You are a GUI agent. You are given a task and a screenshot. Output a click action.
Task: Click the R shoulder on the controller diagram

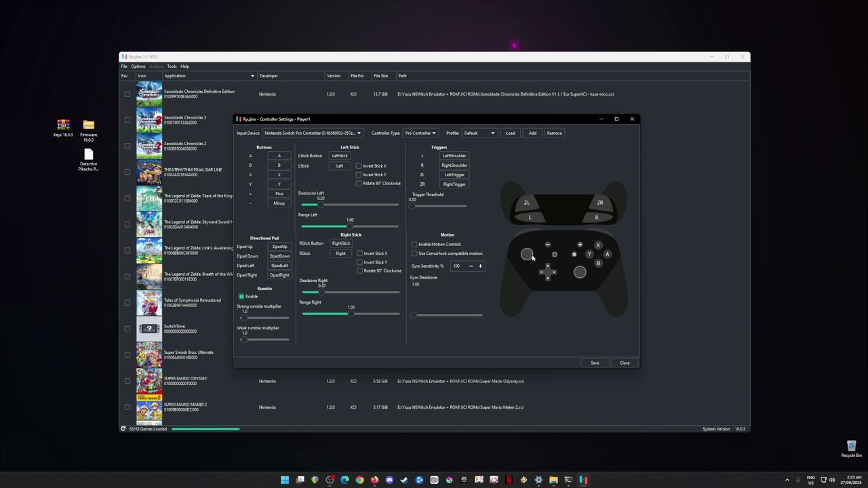[x=597, y=218]
